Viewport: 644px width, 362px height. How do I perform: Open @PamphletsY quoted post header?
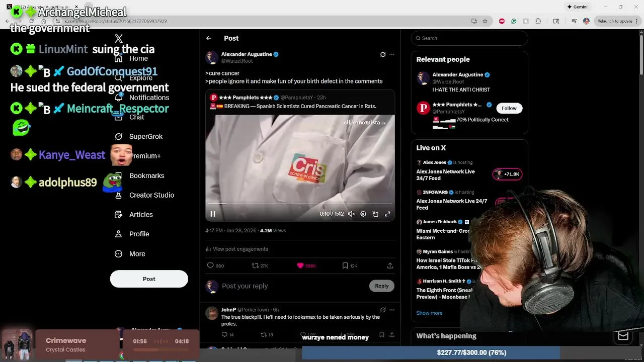coord(296,98)
